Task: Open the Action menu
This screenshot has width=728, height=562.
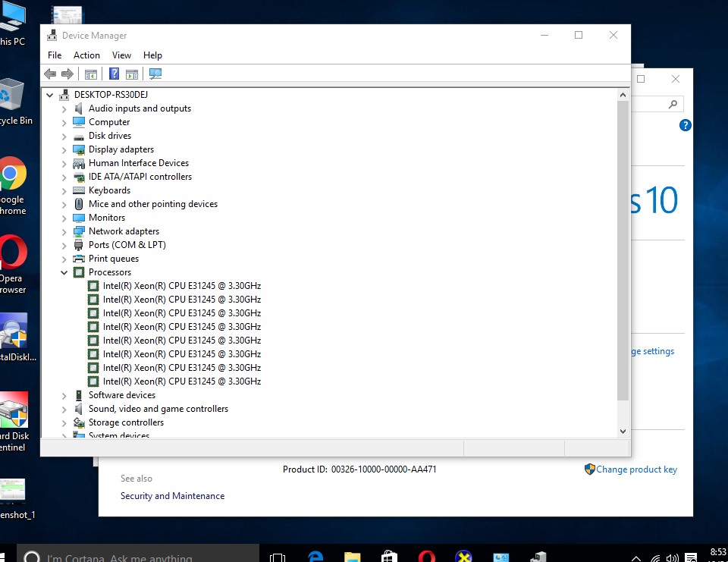Action: 86,55
